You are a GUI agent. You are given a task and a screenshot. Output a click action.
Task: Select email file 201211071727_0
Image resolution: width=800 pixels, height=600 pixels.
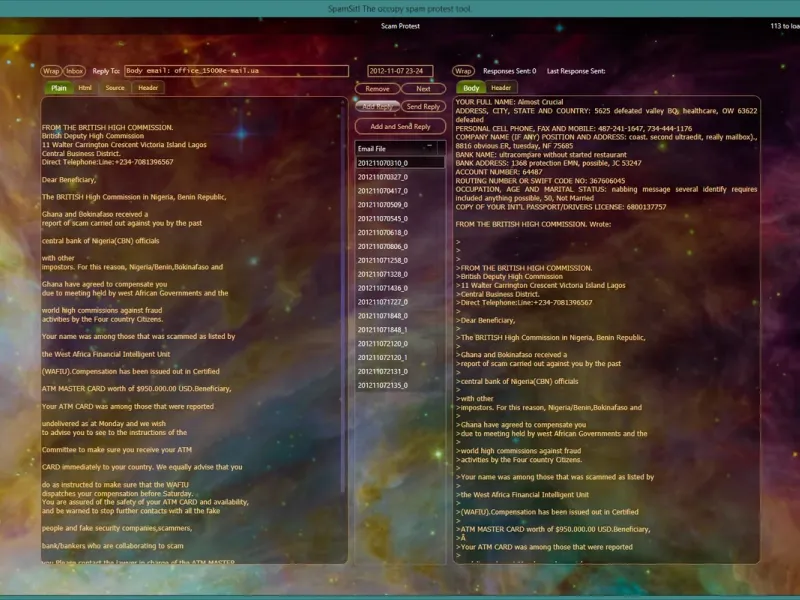pos(400,302)
